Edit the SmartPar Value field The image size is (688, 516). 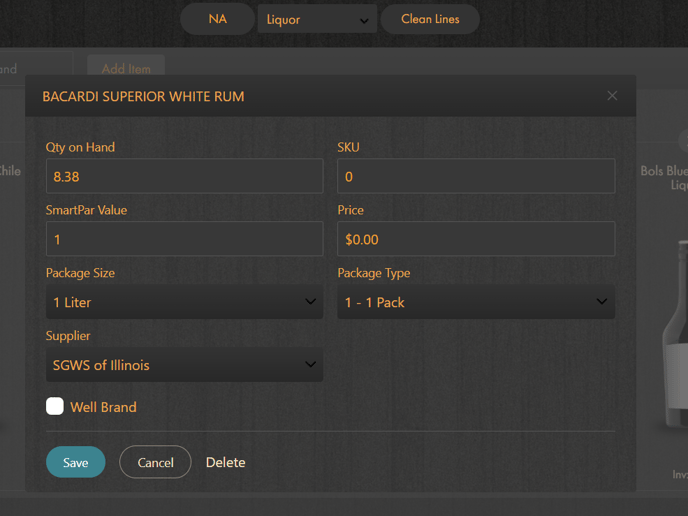tap(184, 239)
